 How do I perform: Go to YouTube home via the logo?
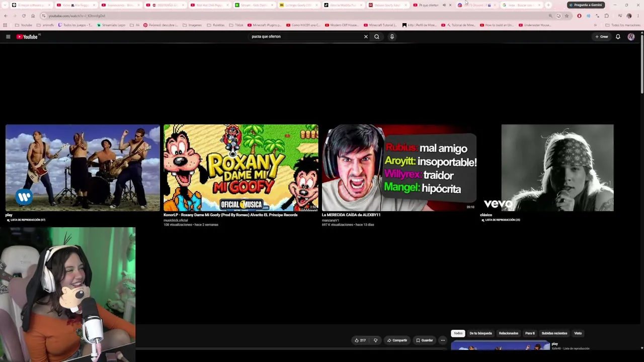27,37
